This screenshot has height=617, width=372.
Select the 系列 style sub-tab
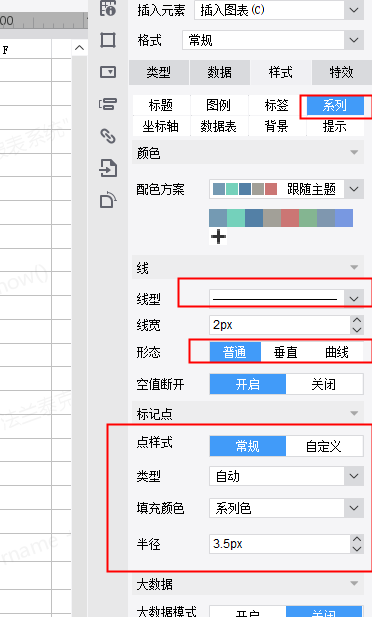[335, 105]
